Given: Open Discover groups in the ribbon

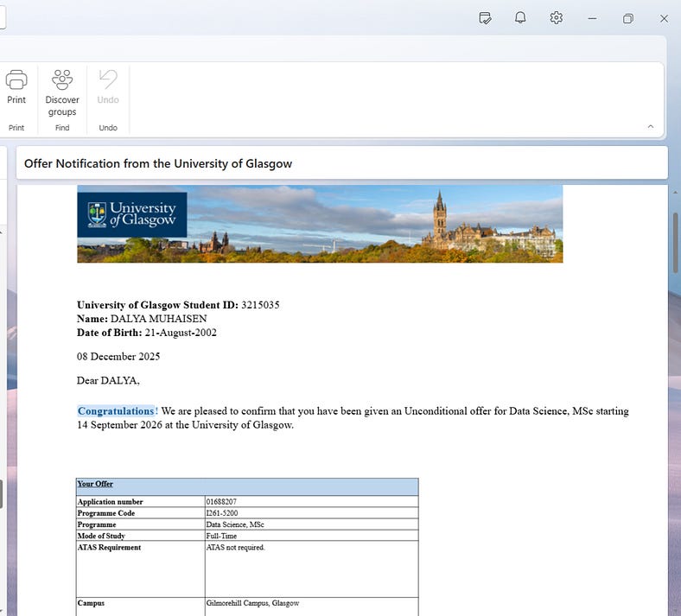Looking at the screenshot, I should (x=62, y=93).
